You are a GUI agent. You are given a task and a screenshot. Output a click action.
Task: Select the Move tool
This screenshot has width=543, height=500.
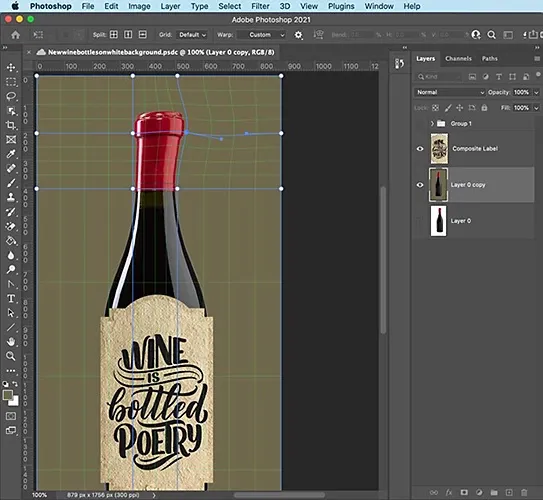click(x=11, y=67)
